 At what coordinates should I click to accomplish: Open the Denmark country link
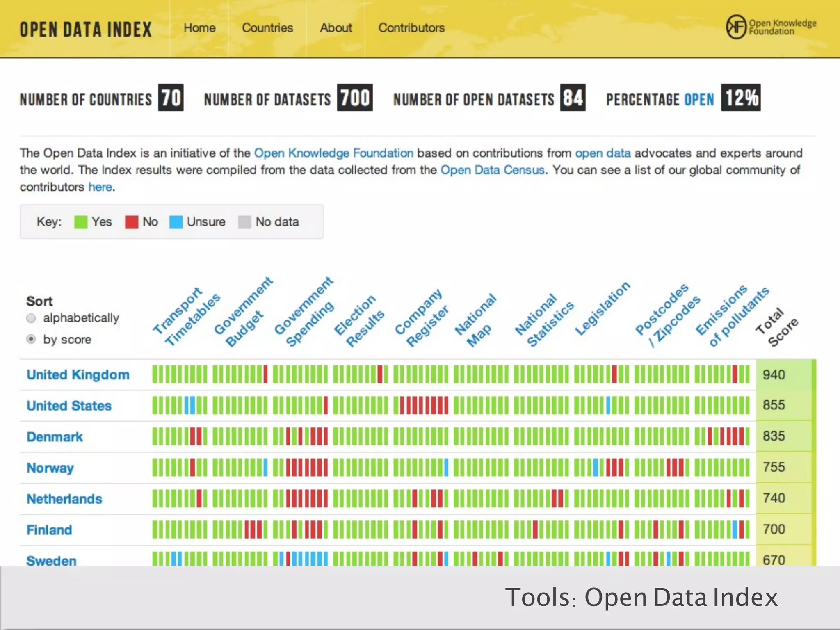pos(55,436)
